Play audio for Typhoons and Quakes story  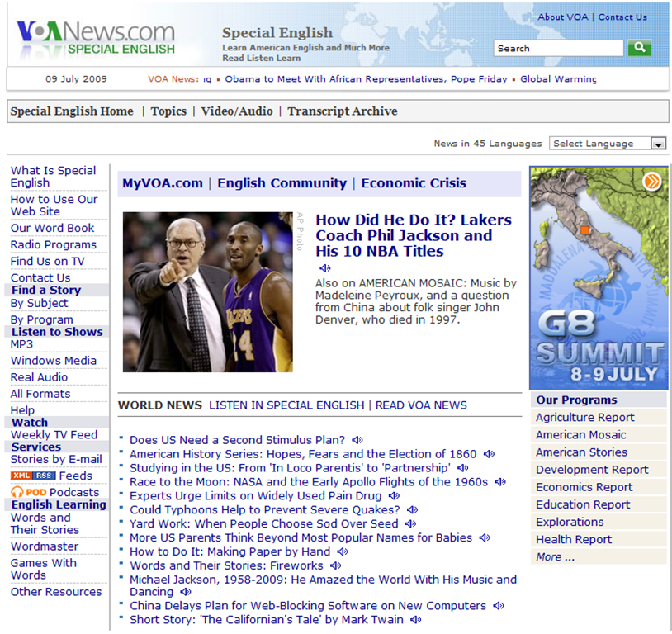pos(412,510)
